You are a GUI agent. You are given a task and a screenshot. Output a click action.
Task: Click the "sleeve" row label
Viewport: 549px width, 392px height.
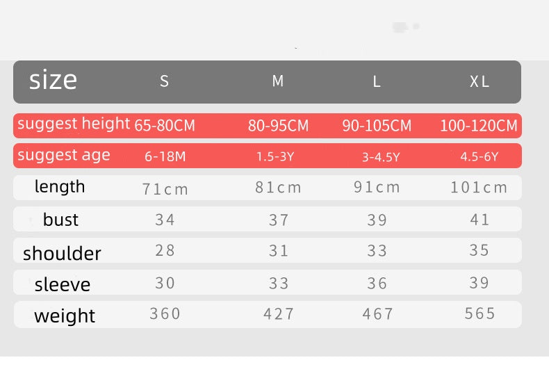point(63,284)
